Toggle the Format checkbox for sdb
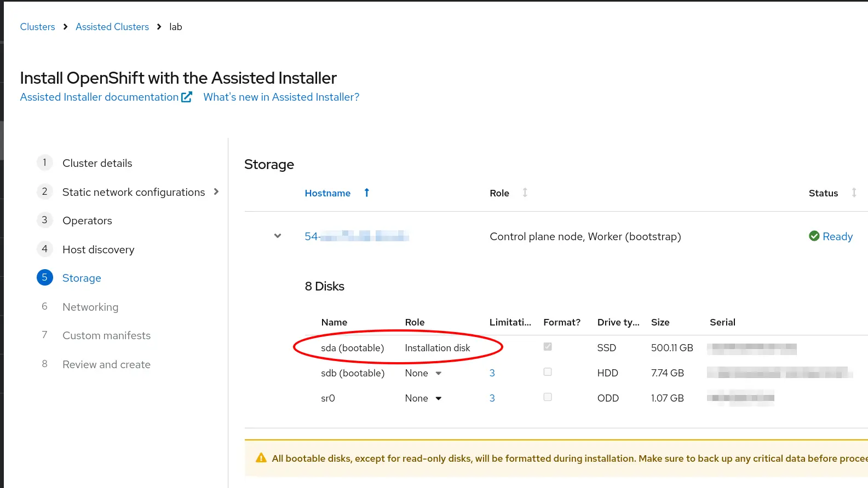The image size is (868, 488). click(x=548, y=372)
